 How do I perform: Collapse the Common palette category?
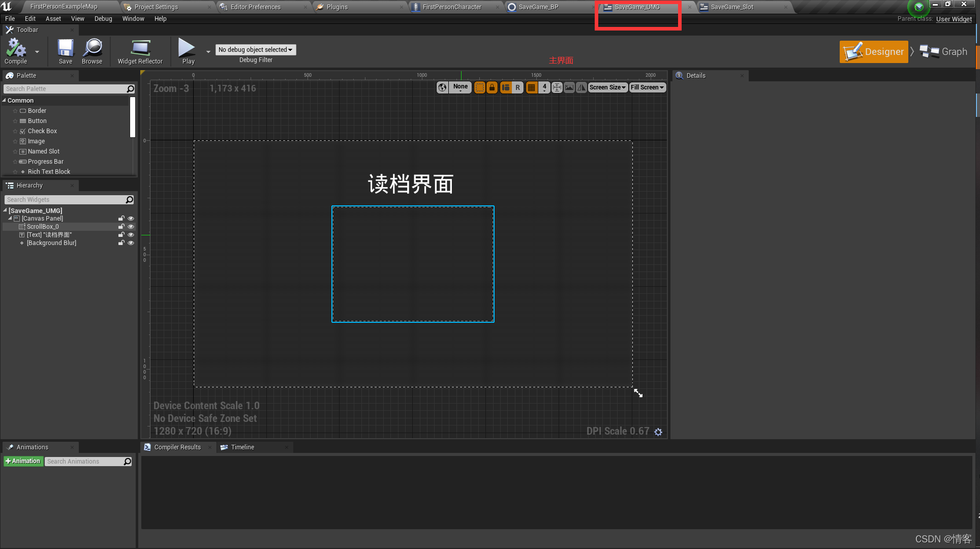click(x=5, y=101)
